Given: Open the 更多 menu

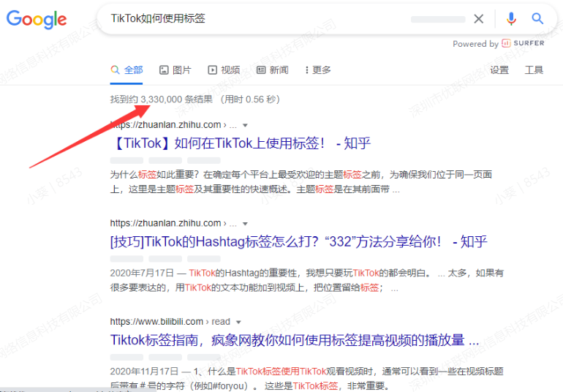Looking at the screenshot, I should [x=318, y=69].
